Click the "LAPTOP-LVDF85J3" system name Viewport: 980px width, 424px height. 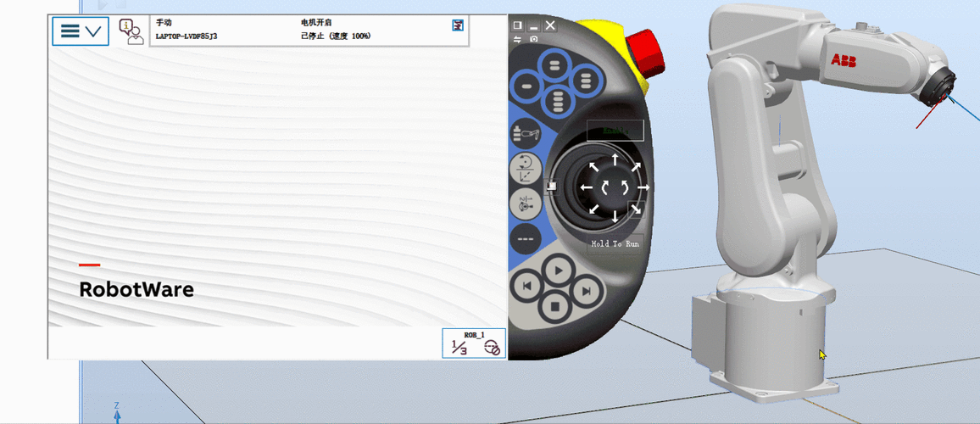pyautogui.click(x=187, y=36)
